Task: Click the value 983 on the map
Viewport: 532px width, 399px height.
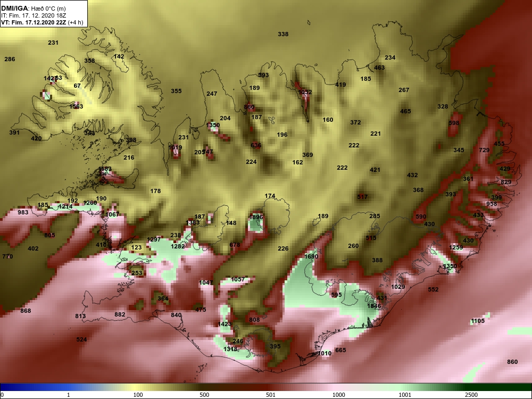Action: [x=23, y=212]
